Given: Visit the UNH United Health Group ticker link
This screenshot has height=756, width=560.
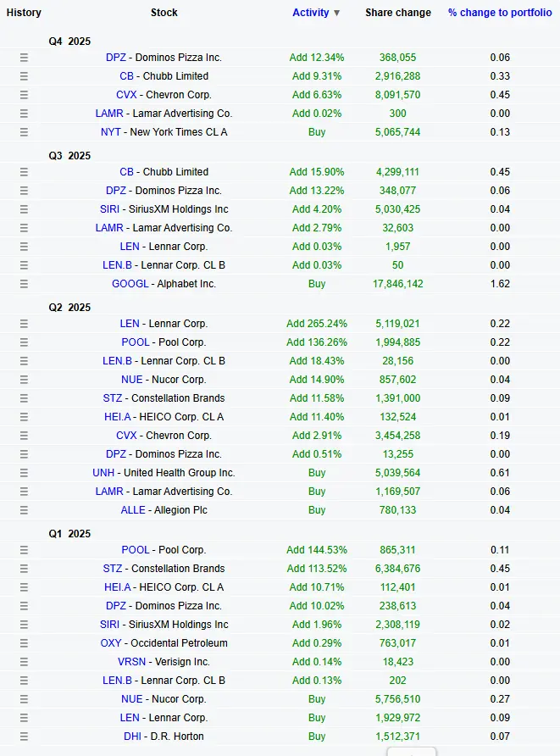Looking at the screenshot, I should 103,473.
